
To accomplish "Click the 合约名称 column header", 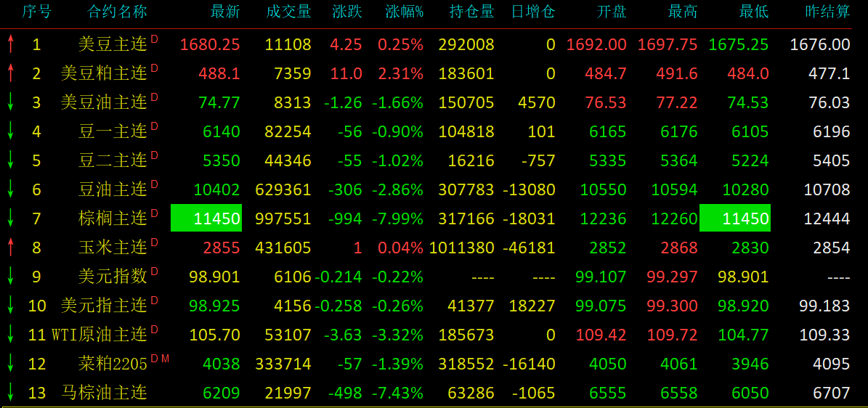I will tap(117, 12).
